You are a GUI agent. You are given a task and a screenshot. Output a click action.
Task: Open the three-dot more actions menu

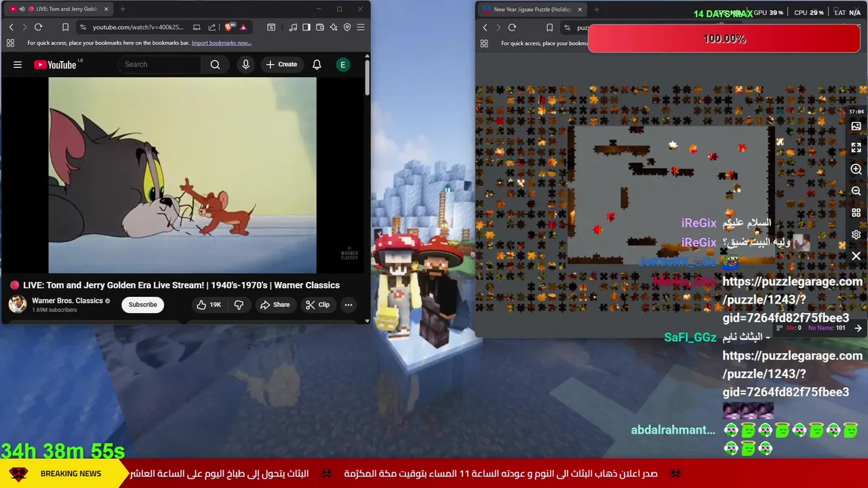(x=348, y=305)
